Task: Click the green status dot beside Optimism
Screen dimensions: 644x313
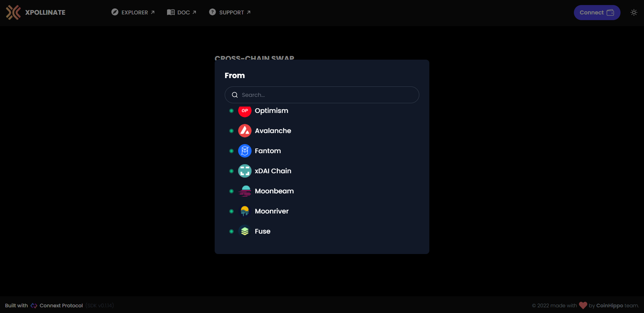Action: pyautogui.click(x=231, y=111)
